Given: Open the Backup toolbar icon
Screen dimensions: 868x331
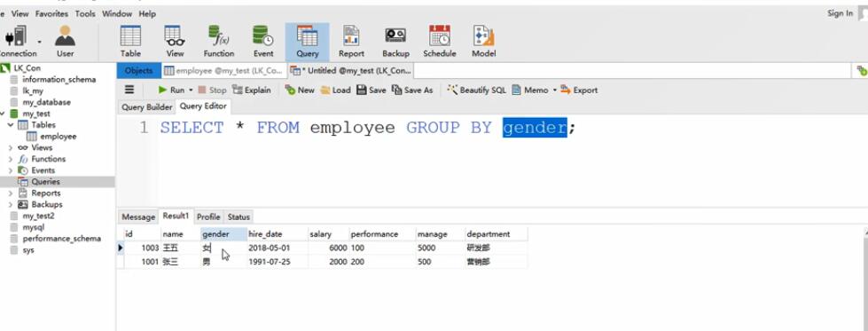Looking at the screenshot, I should (x=395, y=42).
